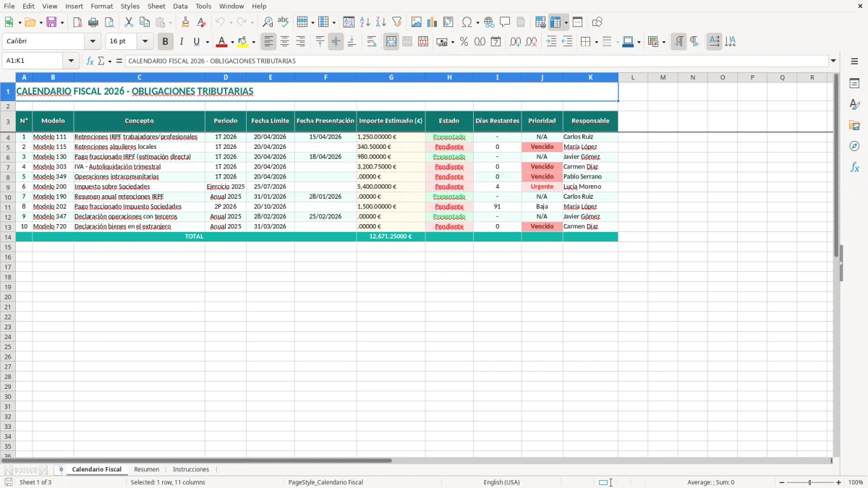Open sidebar Gallery panel
This screenshot has height=488, width=868.
click(854, 126)
